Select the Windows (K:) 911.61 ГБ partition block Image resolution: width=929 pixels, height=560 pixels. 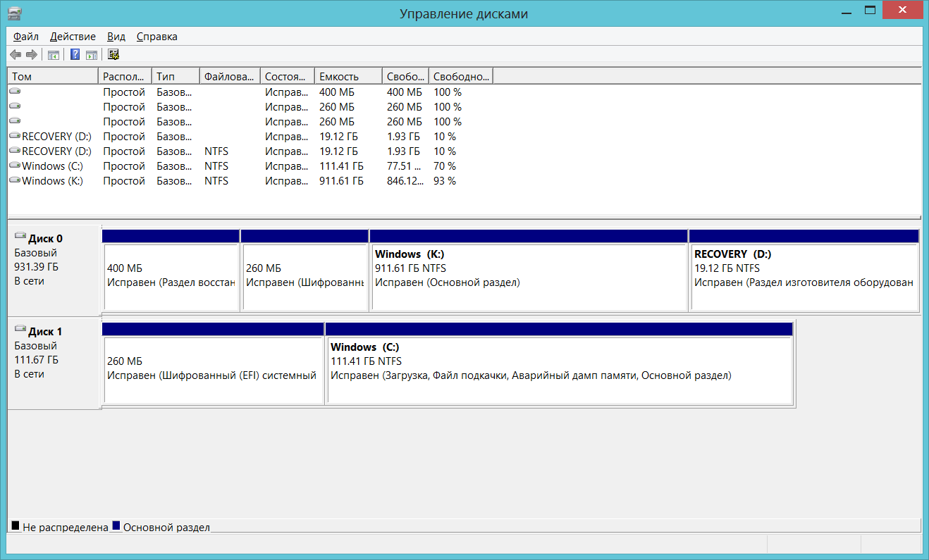(529, 276)
